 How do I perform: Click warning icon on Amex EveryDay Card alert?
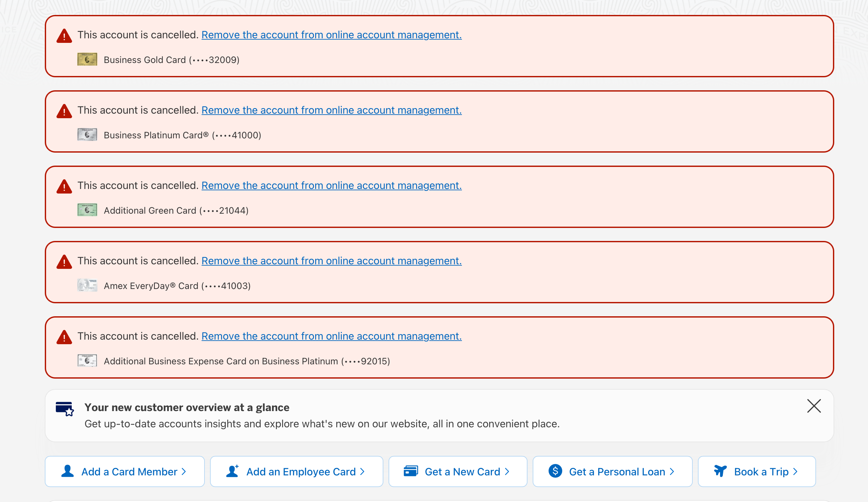tap(64, 262)
